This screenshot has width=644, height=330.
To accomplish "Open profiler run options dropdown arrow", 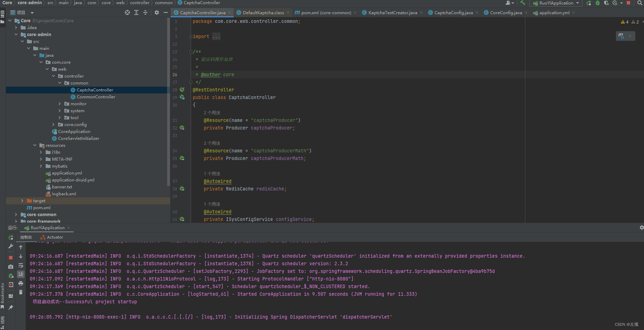I will [622, 3].
